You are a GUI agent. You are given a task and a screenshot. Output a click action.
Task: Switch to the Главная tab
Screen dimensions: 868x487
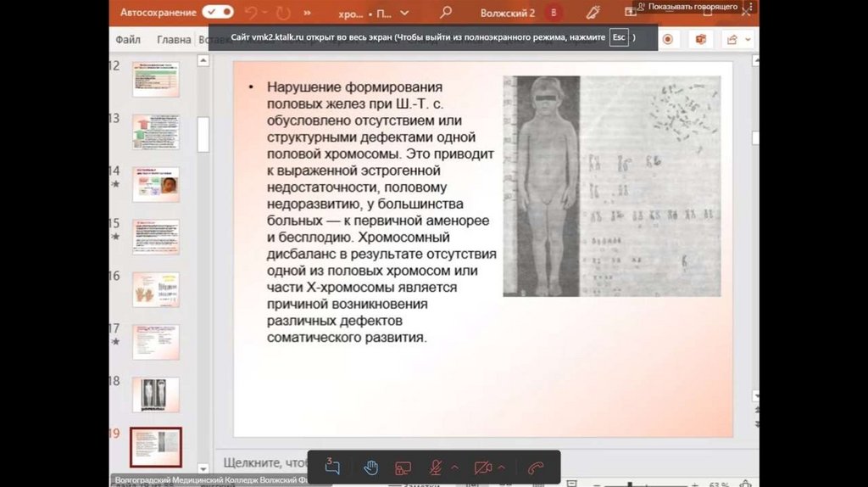[174, 39]
